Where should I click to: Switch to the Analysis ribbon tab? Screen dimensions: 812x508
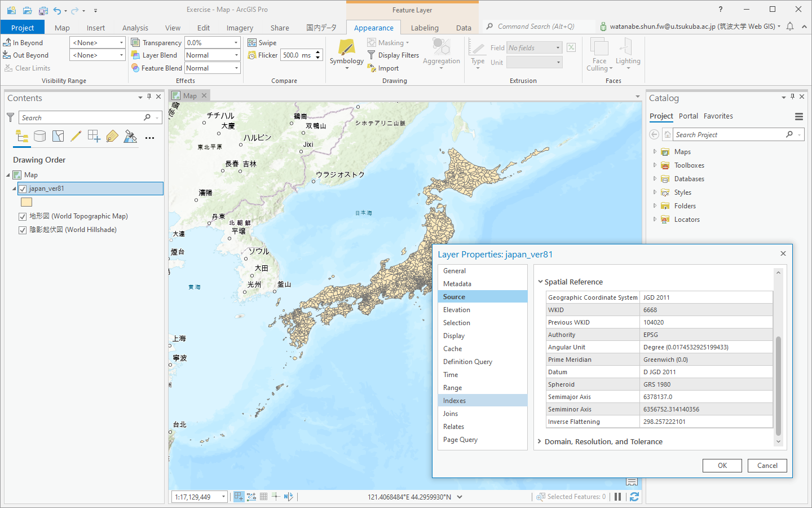tap(135, 28)
